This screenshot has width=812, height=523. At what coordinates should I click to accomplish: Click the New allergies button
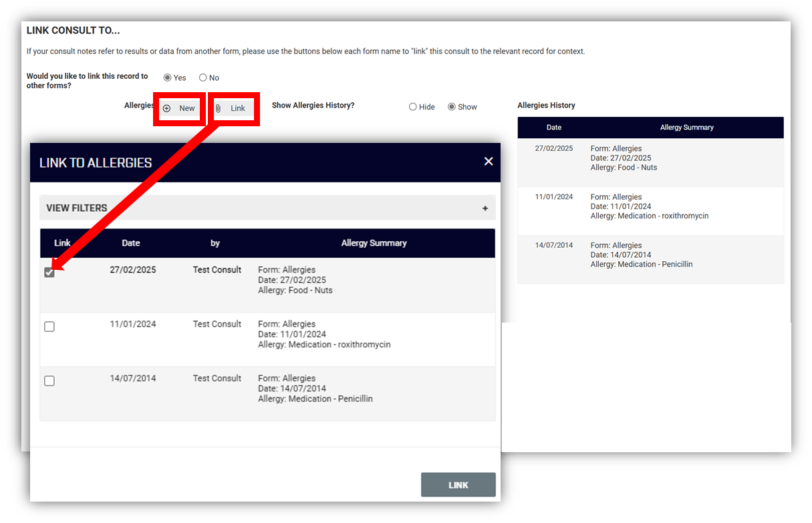(180, 108)
